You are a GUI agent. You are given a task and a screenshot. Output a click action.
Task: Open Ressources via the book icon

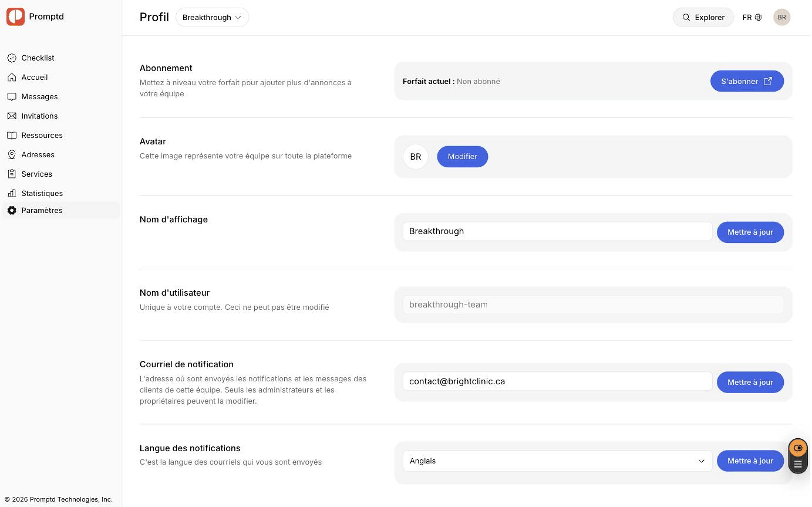[12, 135]
